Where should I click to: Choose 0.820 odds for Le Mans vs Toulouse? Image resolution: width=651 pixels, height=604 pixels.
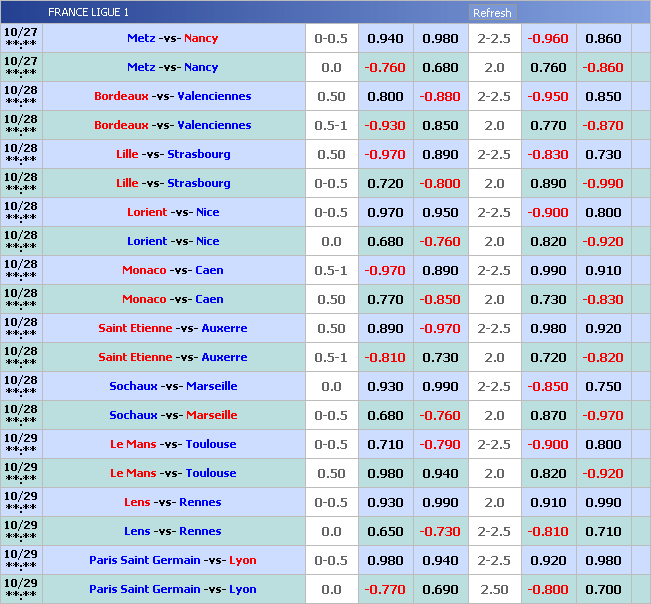(x=548, y=473)
